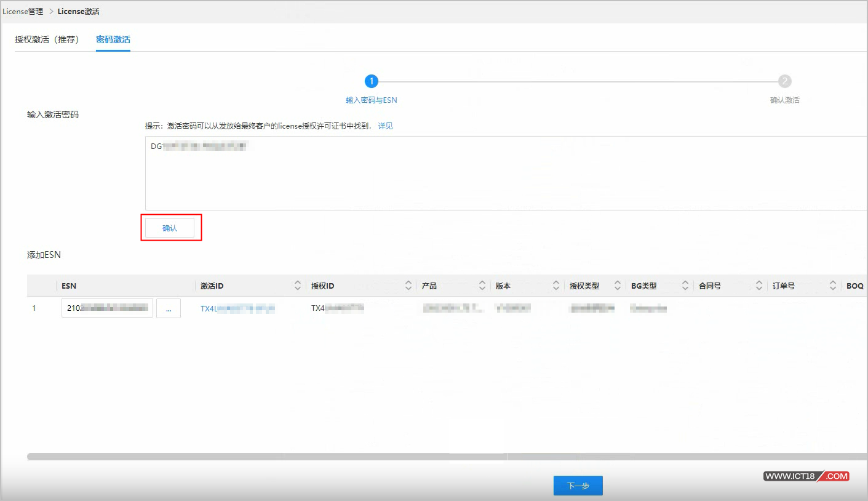
Task: Click step 2 确认激活 circle
Action: (x=784, y=81)
